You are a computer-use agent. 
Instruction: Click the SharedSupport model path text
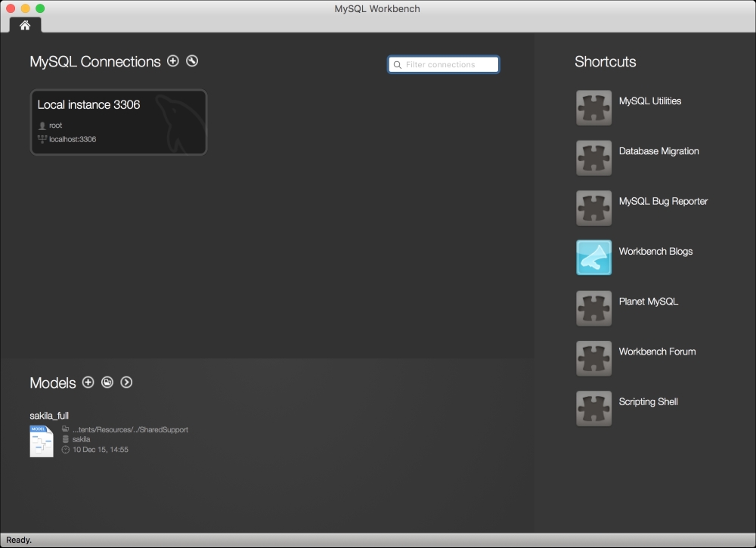[130, 429]
